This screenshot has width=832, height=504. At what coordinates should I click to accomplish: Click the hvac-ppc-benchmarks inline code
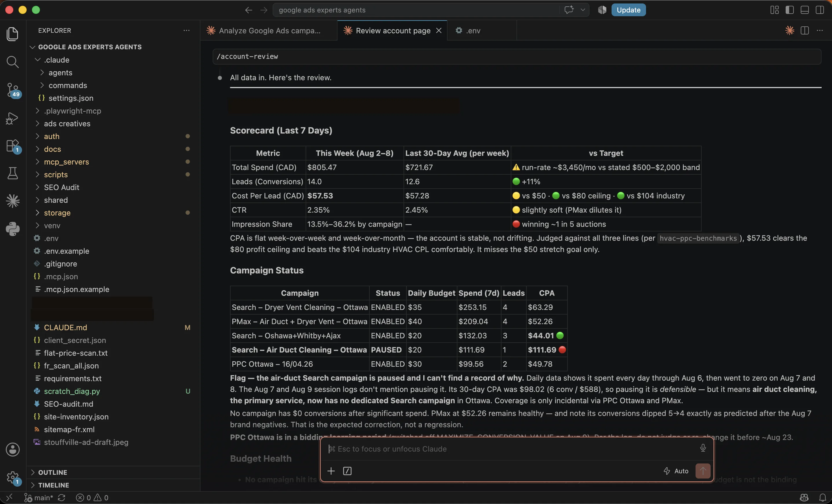coord(698,238)
